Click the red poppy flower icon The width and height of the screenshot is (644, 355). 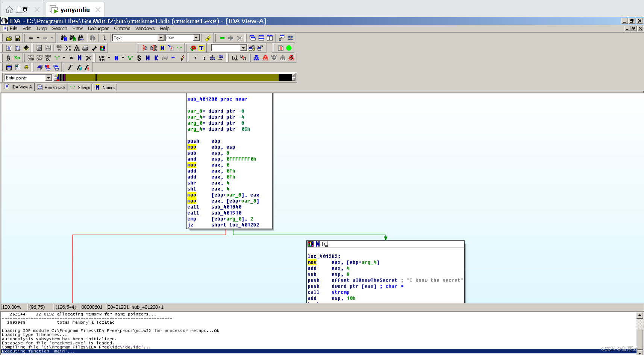point(193,48)
